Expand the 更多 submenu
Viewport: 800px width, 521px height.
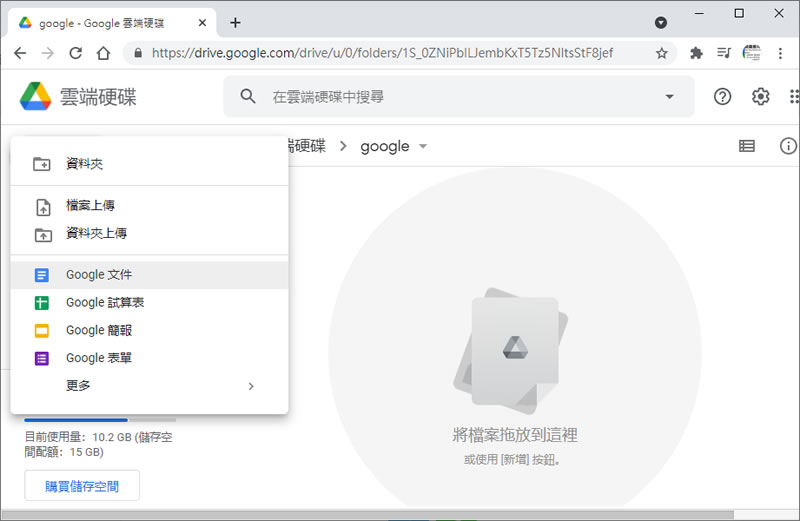[149, 386]
